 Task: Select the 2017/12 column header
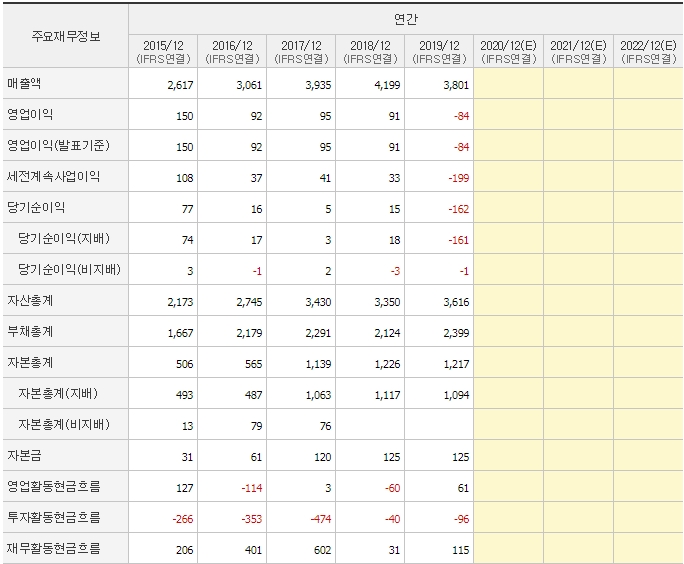point(301,51)
